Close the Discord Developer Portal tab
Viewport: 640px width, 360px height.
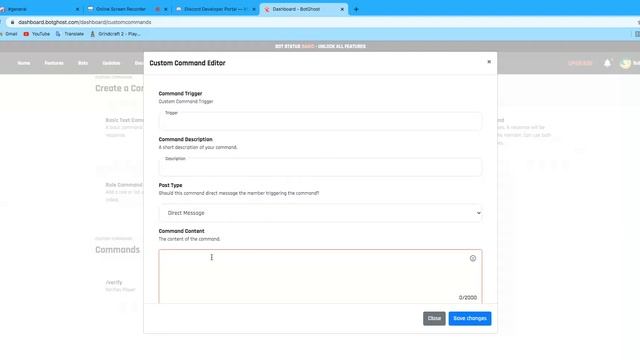[254, 9]
